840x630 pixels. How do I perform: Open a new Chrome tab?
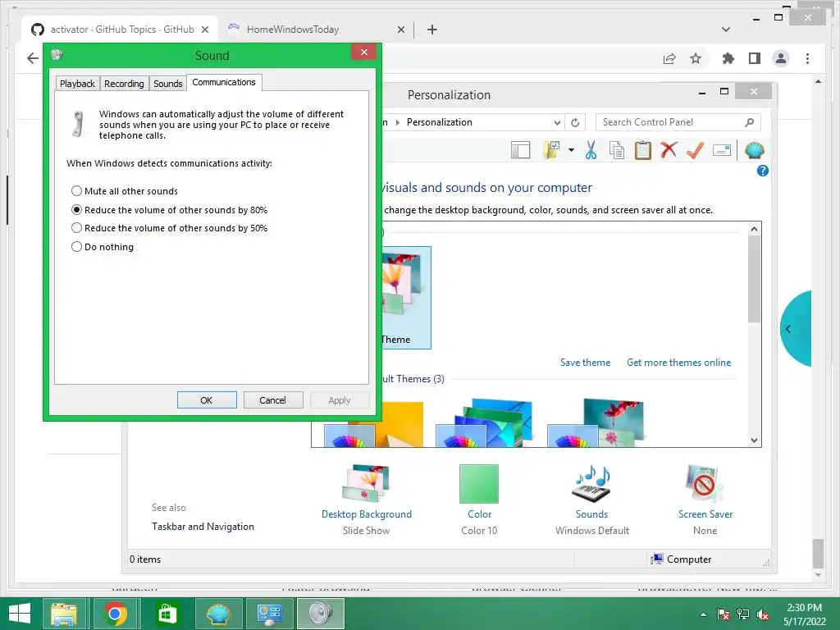coord(432,30)
